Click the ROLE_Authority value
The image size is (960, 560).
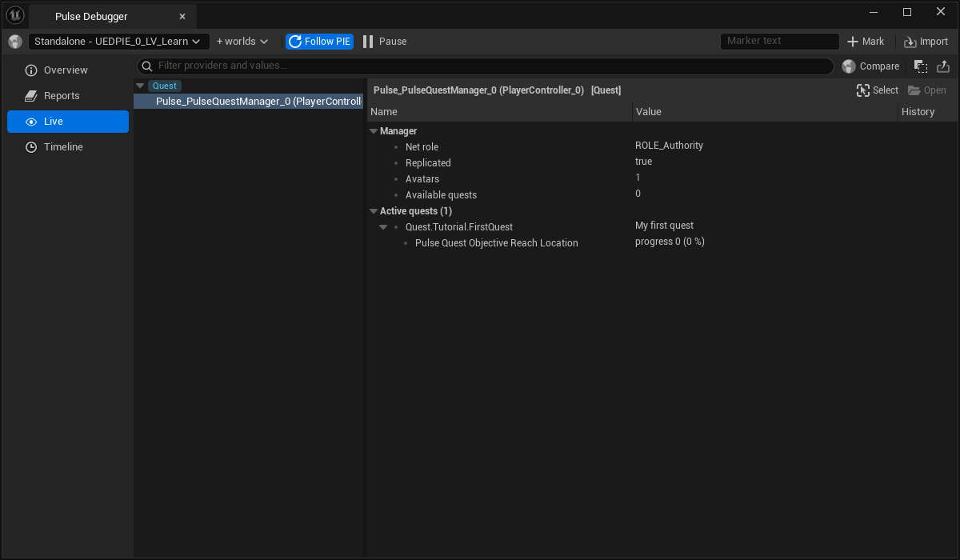(x=669, y=146)
